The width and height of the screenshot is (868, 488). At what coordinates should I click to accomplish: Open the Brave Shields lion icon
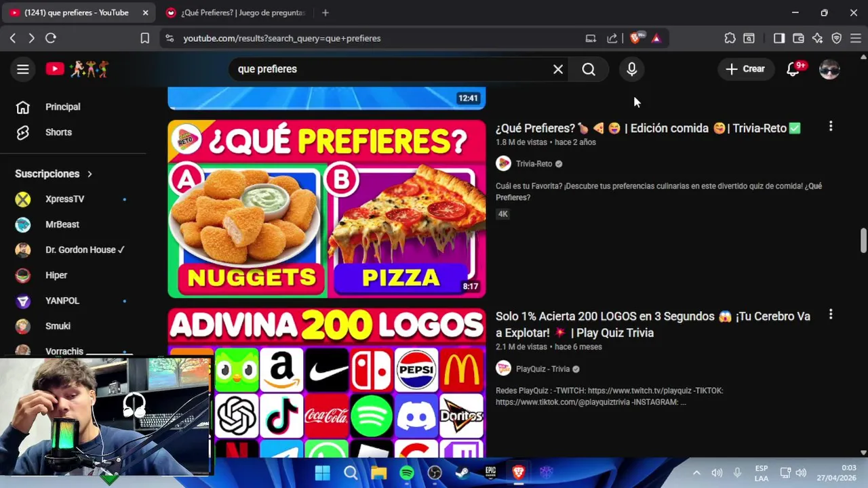coord(635,39)
